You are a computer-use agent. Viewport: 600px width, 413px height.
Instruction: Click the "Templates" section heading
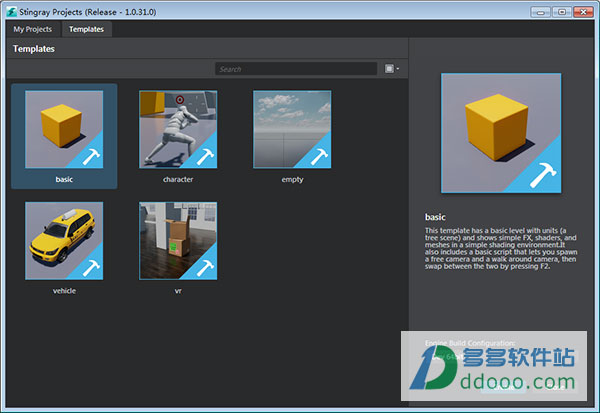34,49
